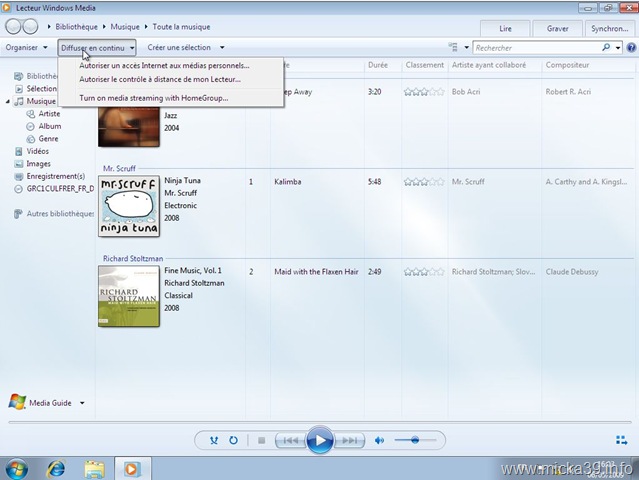This screenshot has height=480, width=639.
Task: Open the Créer une sélection button
Action: (x=179, y=47)
